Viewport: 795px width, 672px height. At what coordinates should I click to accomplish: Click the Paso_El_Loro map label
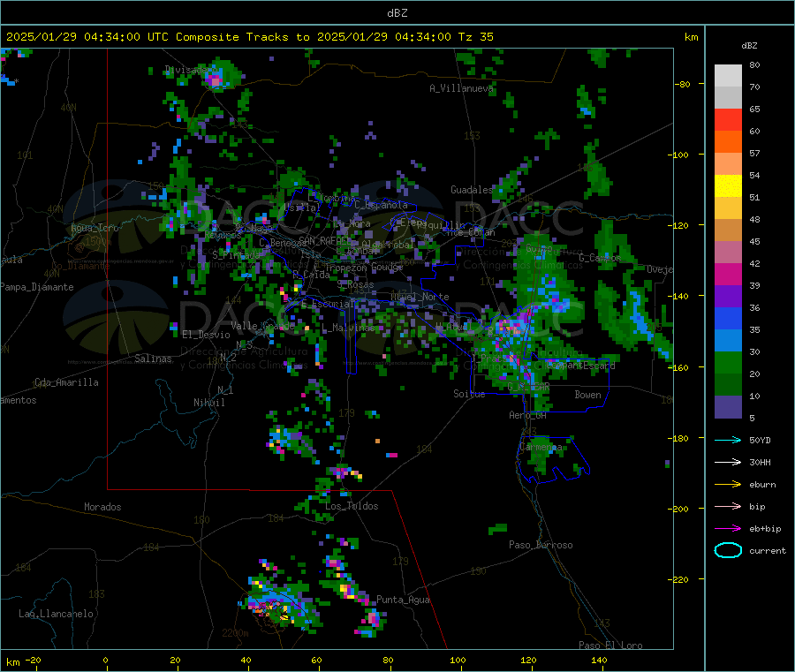pos(610,646)
